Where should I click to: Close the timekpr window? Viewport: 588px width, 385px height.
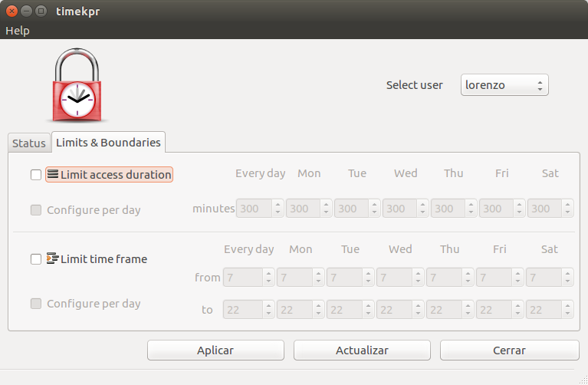coord(11,12)
